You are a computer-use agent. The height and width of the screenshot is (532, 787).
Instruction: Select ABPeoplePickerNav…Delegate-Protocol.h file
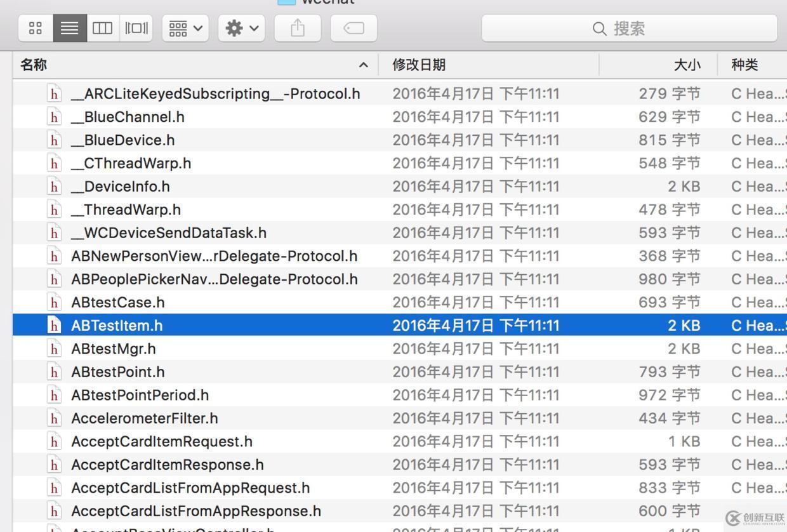click(x=215, y=279)
